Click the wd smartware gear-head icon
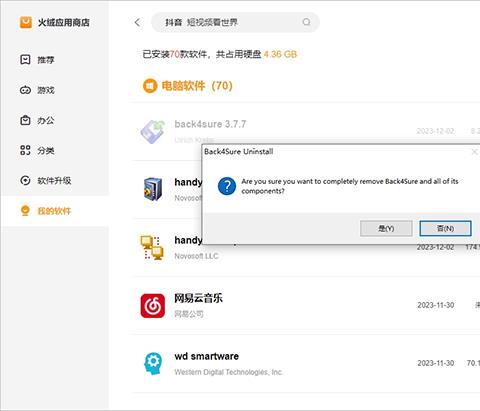Screen dimensions: 480x411 [x=153, y=363]
